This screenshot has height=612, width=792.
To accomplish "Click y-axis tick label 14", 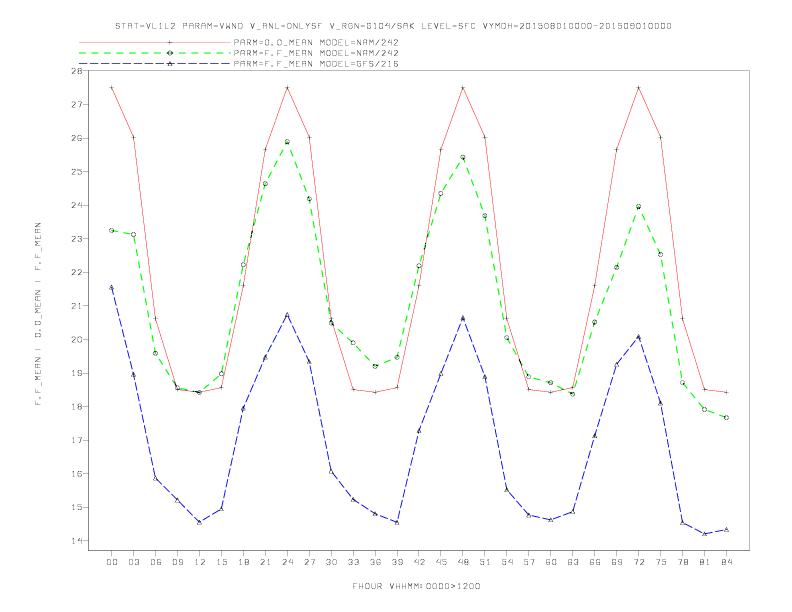I will pyautogui.click(x=77, y=541).
